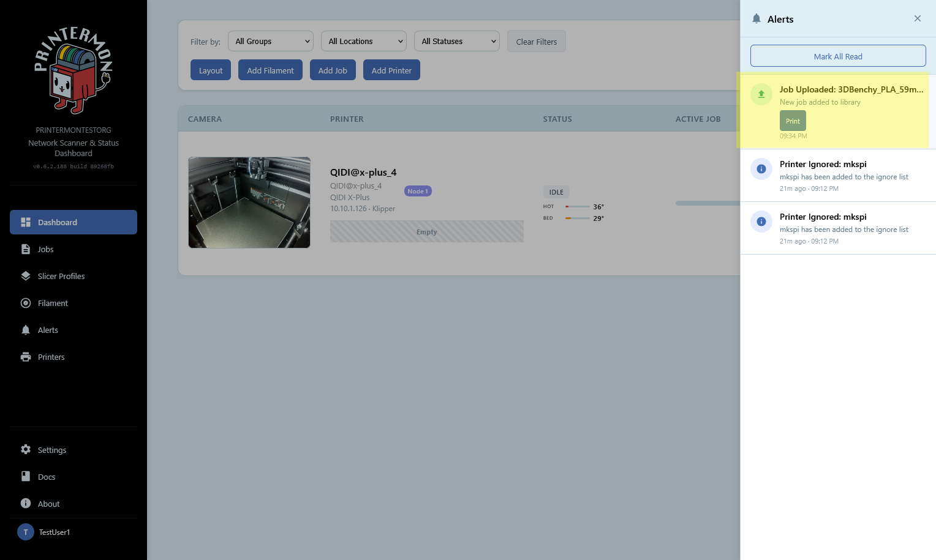Open the All Locations dropdown

(x=363, y=41)
